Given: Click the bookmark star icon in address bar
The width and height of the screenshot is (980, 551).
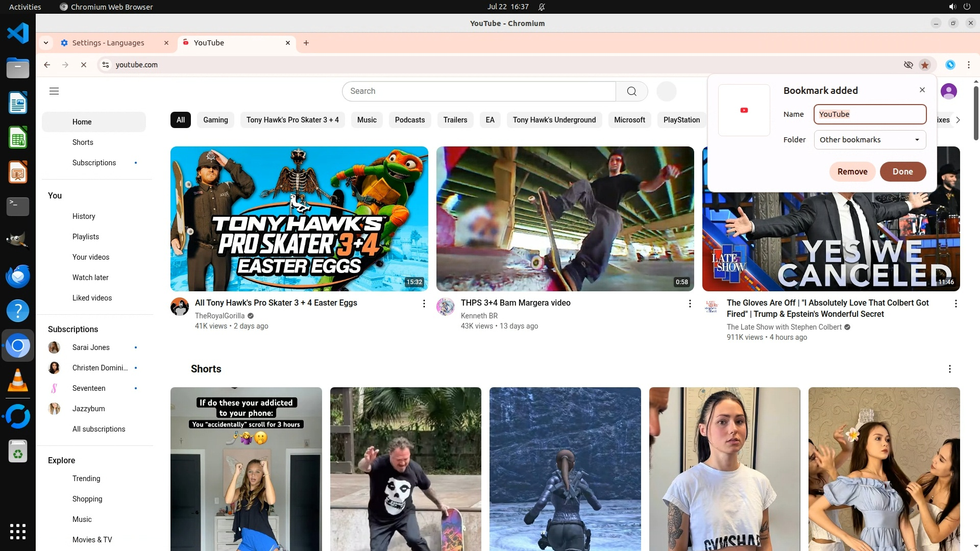Looking at the screenshot, I should tap(924, 65).
